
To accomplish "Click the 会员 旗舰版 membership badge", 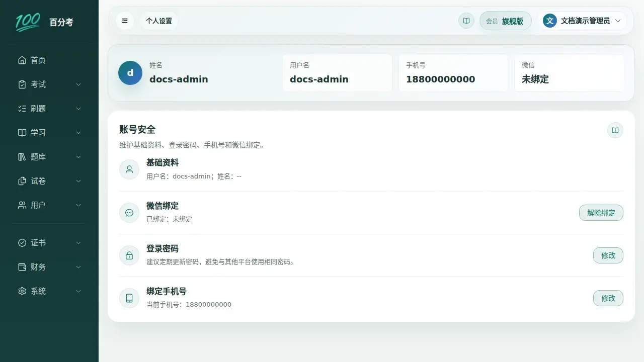I will (506, 21).
